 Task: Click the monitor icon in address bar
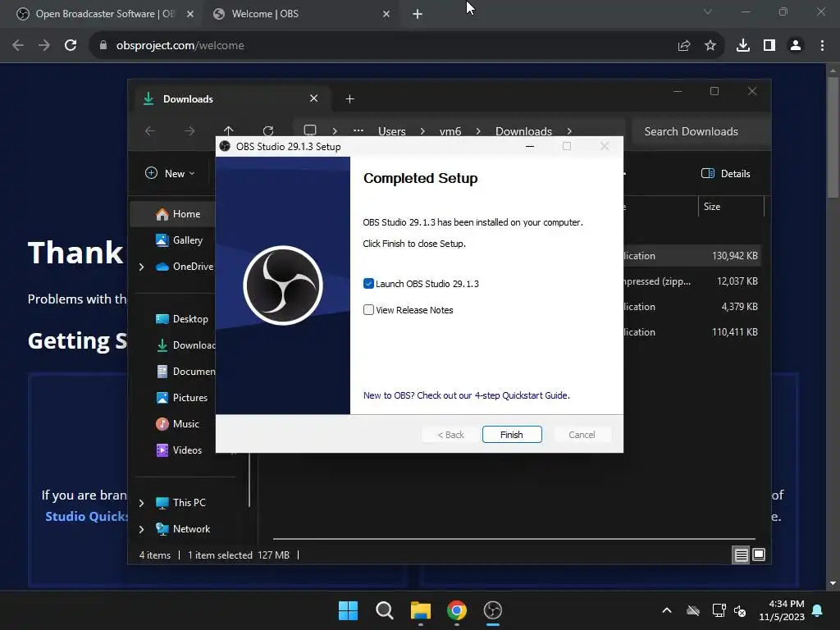tap(309, 130)
